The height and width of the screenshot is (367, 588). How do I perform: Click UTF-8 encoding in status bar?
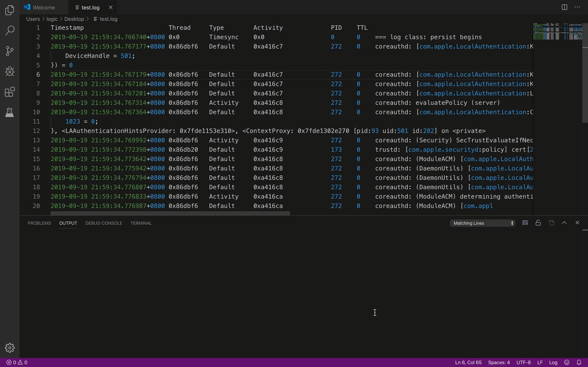[523, 362]
